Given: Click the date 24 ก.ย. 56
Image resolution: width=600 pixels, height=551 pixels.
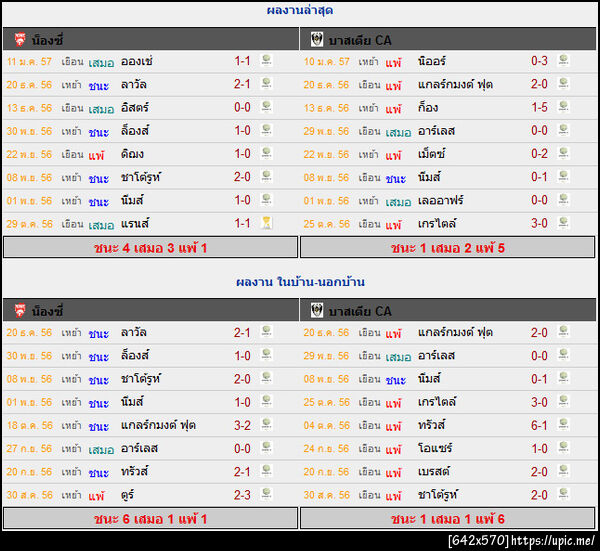Looking at the screenshot, I should pos(326,448).
